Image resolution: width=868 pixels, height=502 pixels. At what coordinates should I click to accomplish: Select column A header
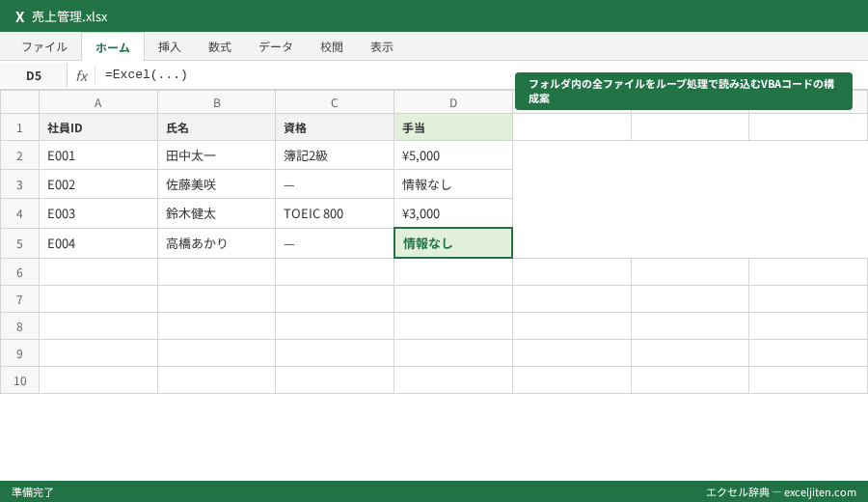[x=98, y=102]
